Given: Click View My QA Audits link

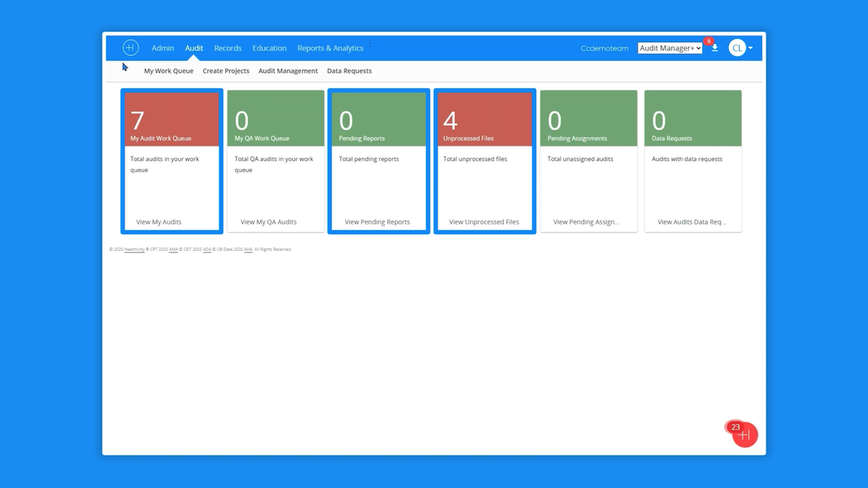Looking at the screenshot, I should pos(268,222).
